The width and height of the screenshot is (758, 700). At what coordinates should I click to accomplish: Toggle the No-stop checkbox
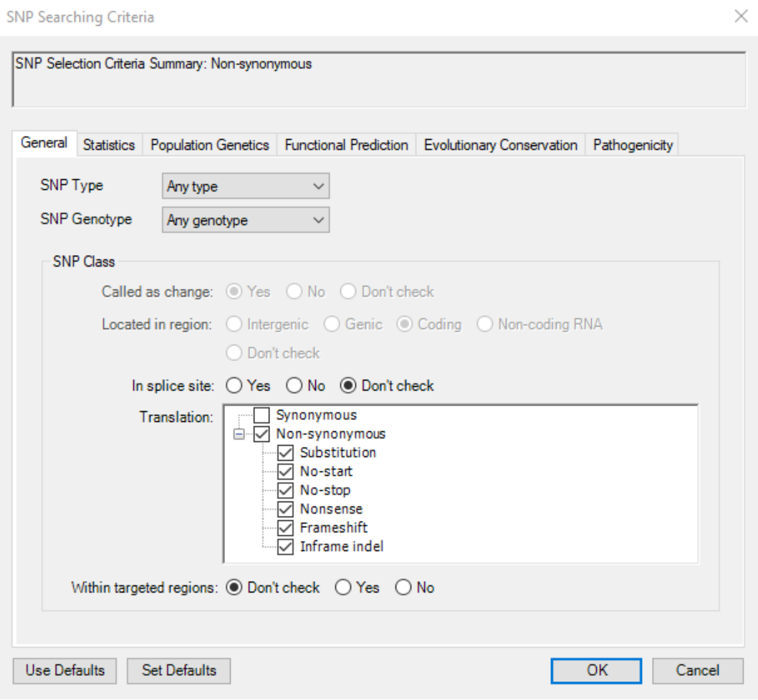[285, 490]
